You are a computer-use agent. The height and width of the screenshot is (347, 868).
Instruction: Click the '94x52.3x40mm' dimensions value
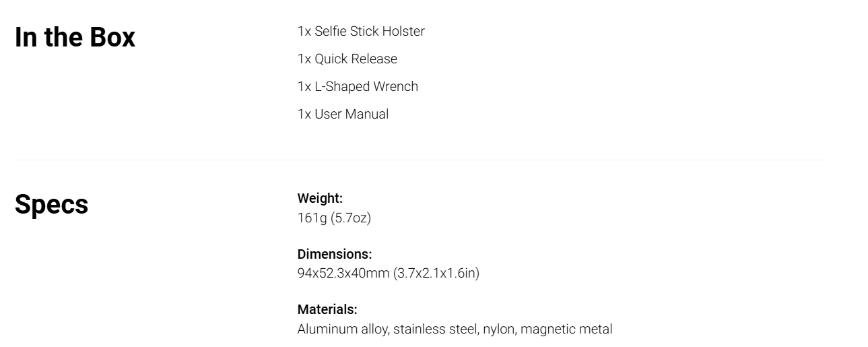(343, 274)
